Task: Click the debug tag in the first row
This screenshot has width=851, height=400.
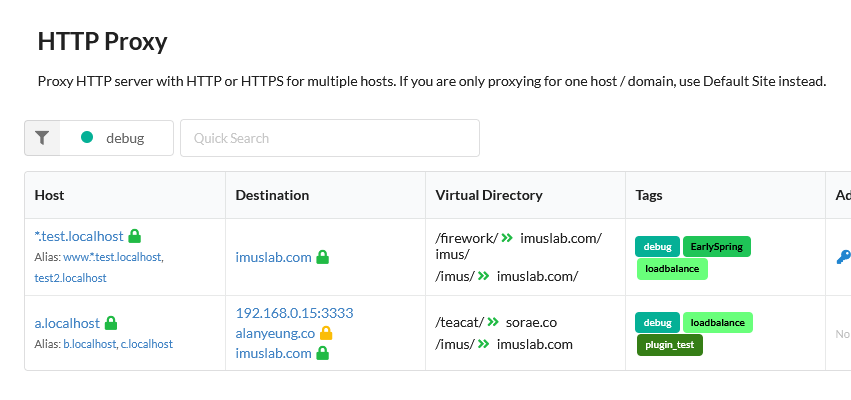Action: [657, 246]
